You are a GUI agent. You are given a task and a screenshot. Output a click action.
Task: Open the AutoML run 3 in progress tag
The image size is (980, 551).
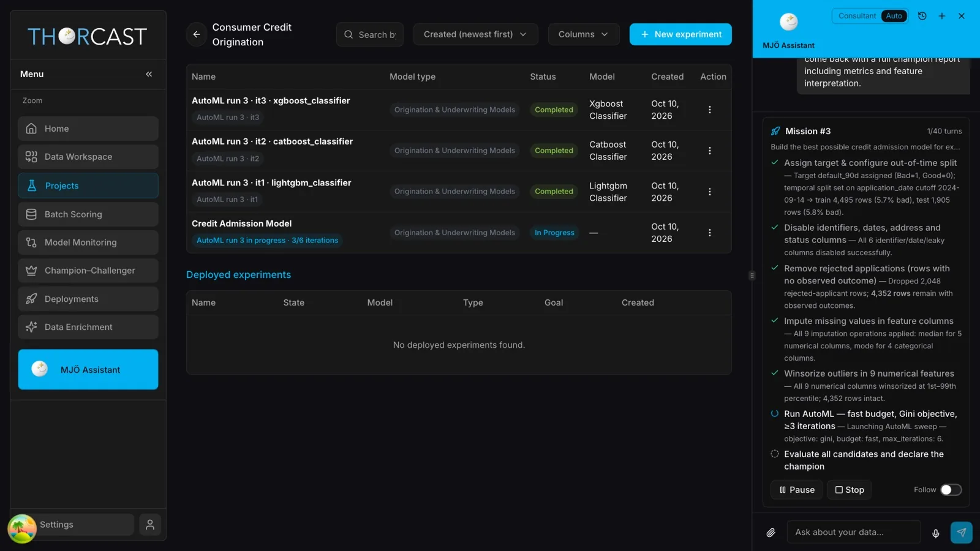point(267,241)
